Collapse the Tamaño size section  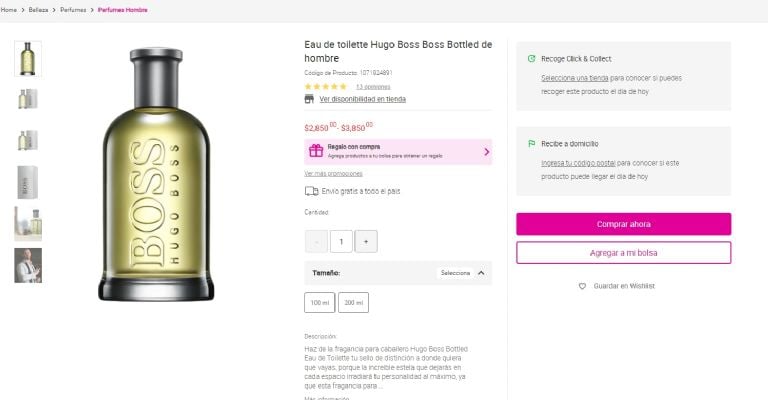480,273
